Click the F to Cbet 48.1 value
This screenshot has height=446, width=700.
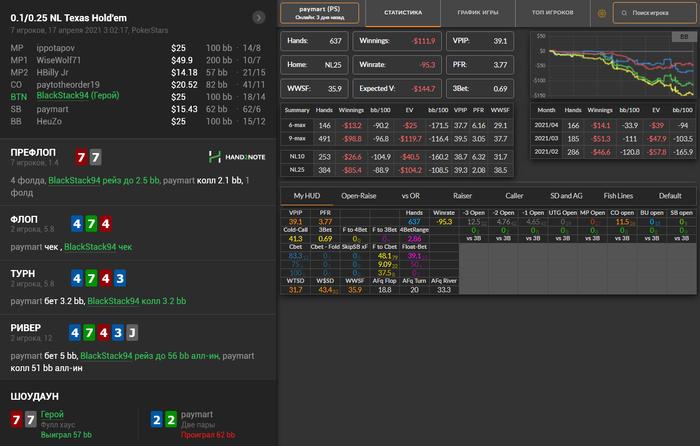384,256
